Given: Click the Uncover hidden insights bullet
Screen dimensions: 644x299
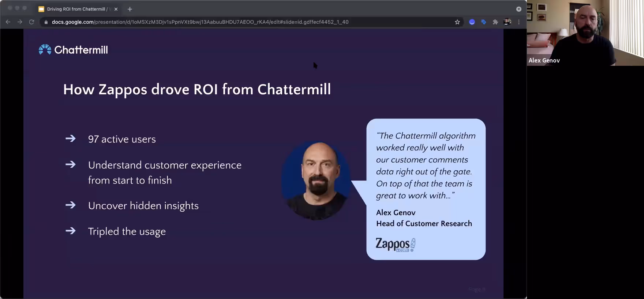Looking at the screenshot, I should coord(143,206).
